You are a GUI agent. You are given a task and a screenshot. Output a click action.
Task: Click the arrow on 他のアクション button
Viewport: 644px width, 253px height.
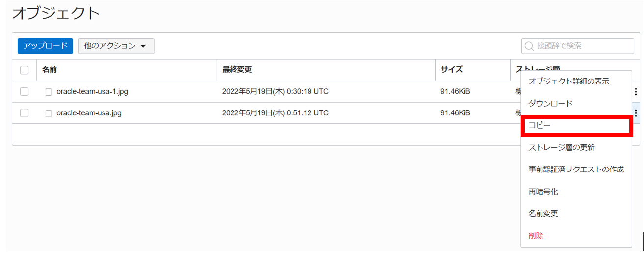click(143, 46)
